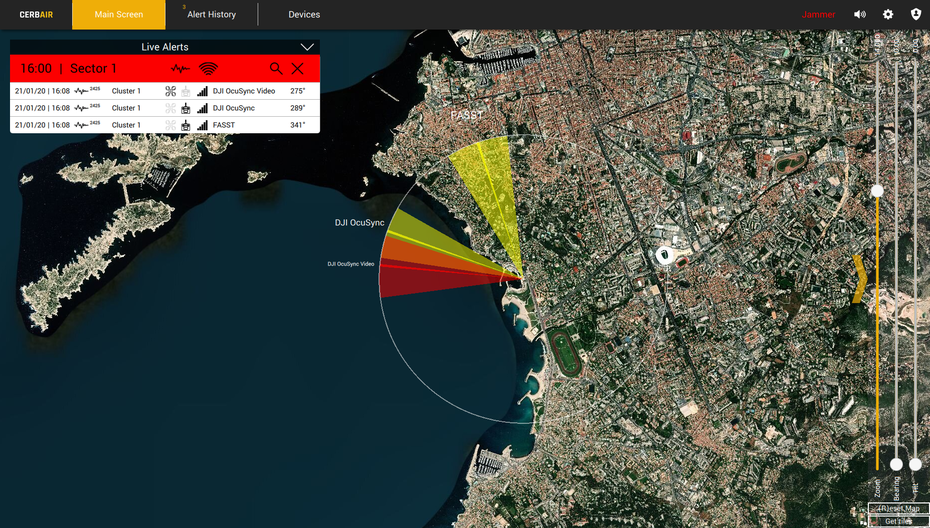Click the user shield account icon

pyautogui.click(x=916, y=14)
